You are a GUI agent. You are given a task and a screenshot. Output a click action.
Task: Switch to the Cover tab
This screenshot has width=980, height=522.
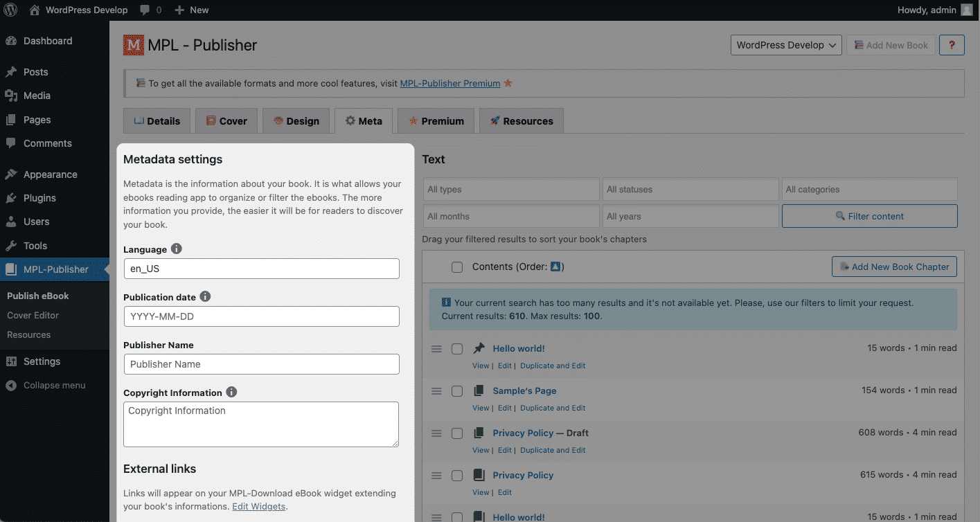226,120
